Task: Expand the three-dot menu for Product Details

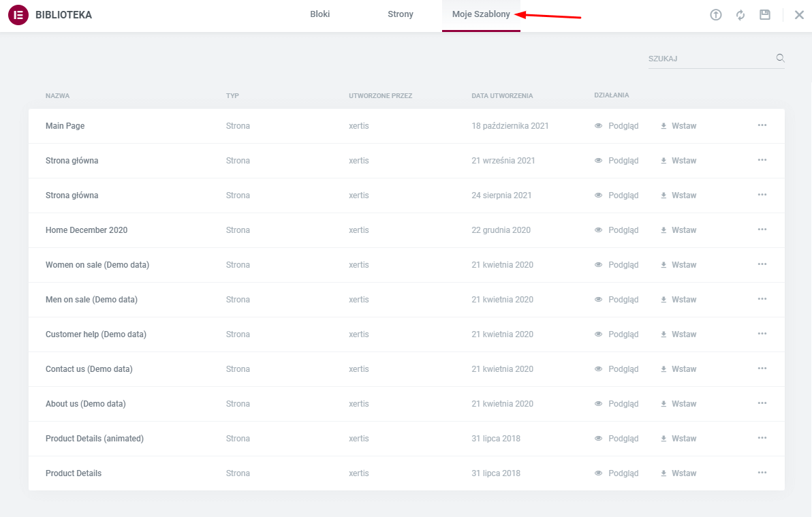Action: [762, 473]
